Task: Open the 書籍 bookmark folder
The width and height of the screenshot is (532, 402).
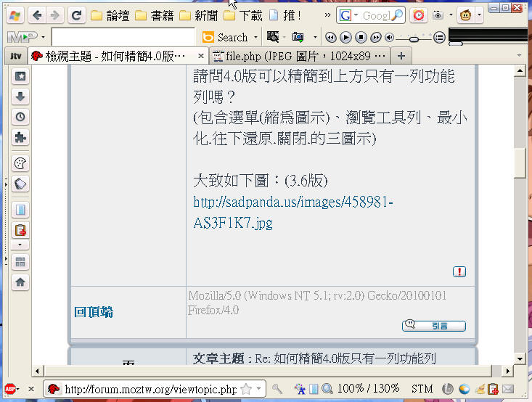Action: (x=155, y=16)
